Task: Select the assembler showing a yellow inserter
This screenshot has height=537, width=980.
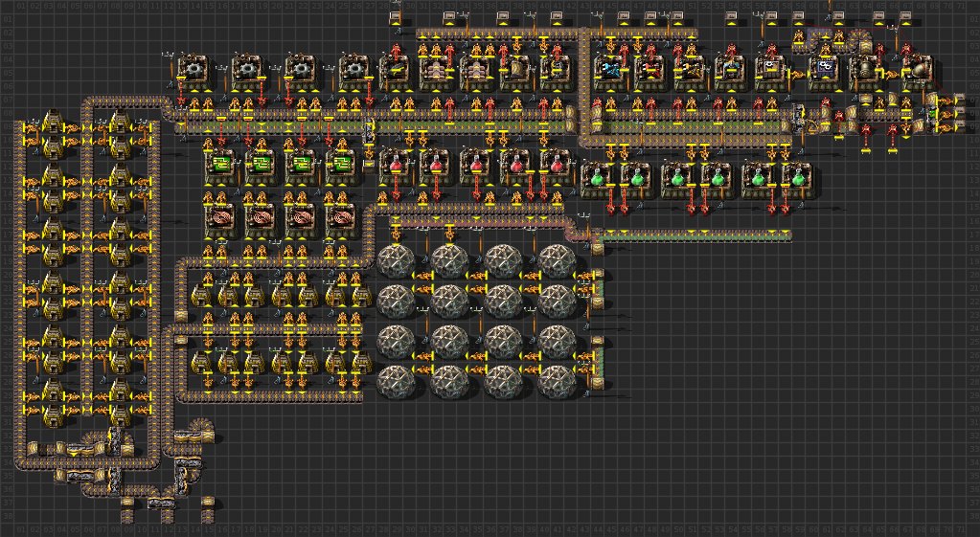Action: coord(690,70)
